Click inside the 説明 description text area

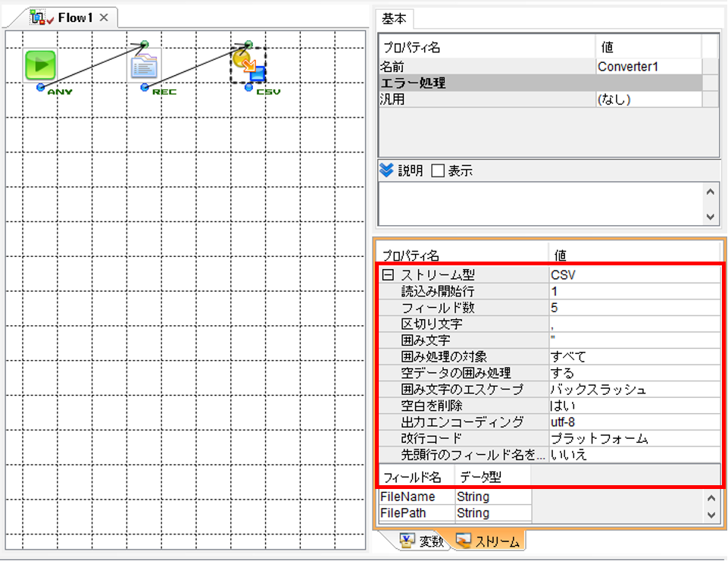click(541, 204)
